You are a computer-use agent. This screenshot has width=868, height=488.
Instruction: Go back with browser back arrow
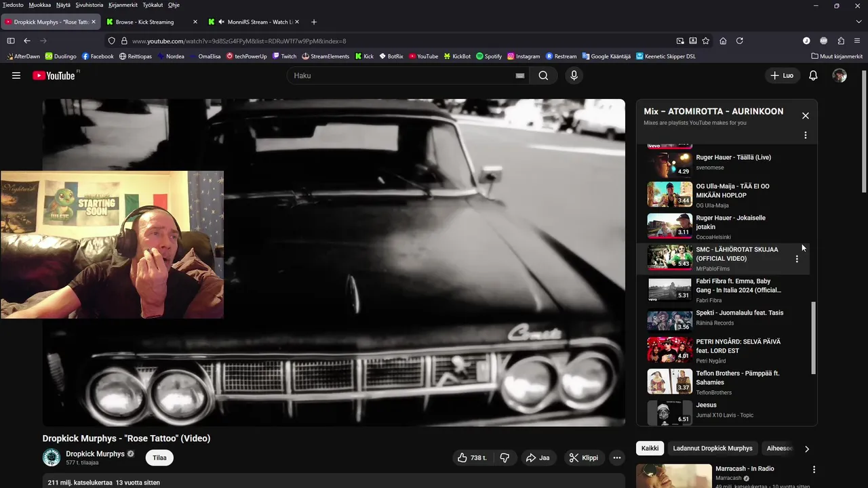coord(27,41)
